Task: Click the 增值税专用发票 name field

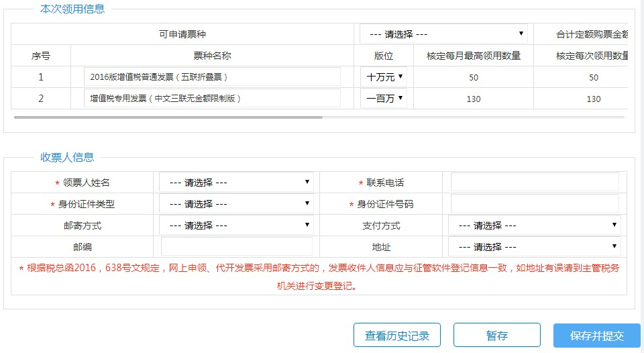Action: coord(213,98)
